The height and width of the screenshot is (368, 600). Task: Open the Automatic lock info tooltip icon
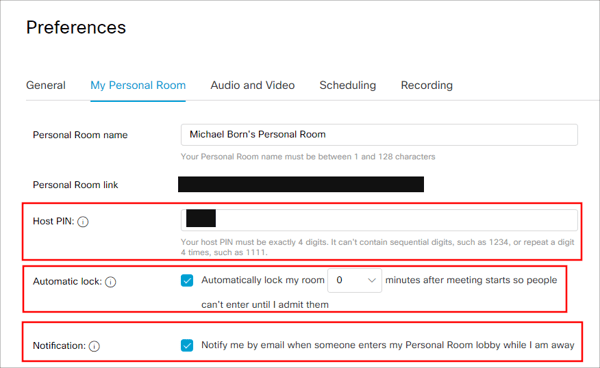111,282
